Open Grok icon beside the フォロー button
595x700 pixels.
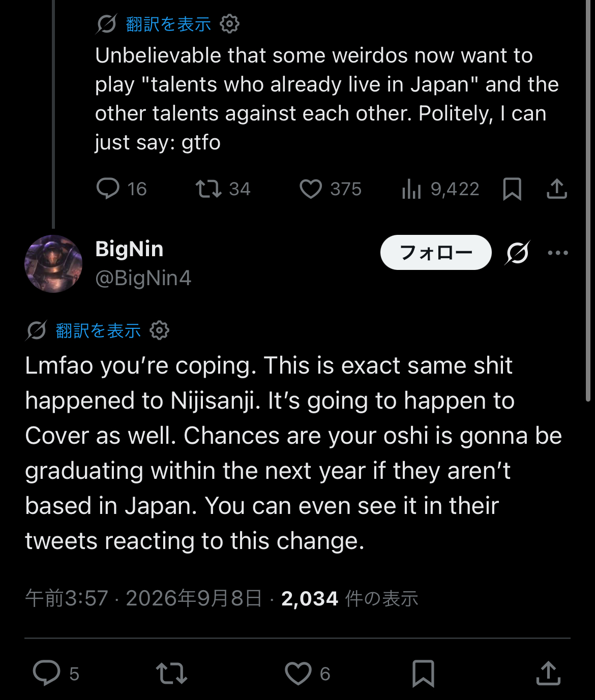(x=518, y=253)
